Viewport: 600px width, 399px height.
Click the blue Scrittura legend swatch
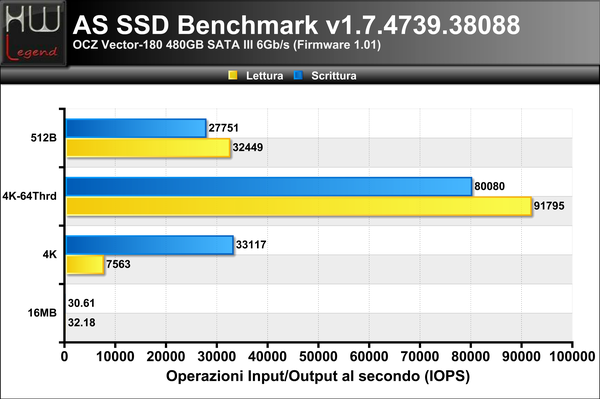tap(298, 75)
